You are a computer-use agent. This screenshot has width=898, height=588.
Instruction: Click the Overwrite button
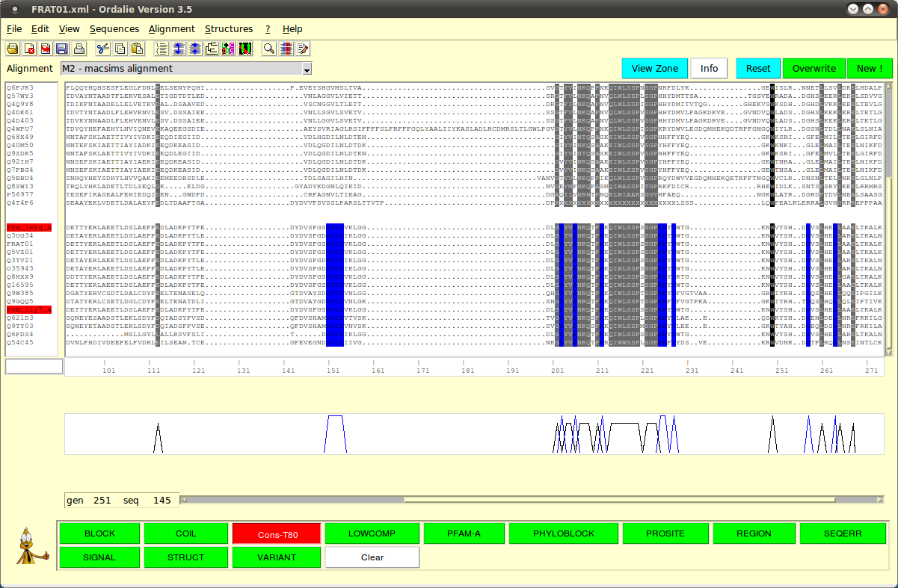(814, 69)
